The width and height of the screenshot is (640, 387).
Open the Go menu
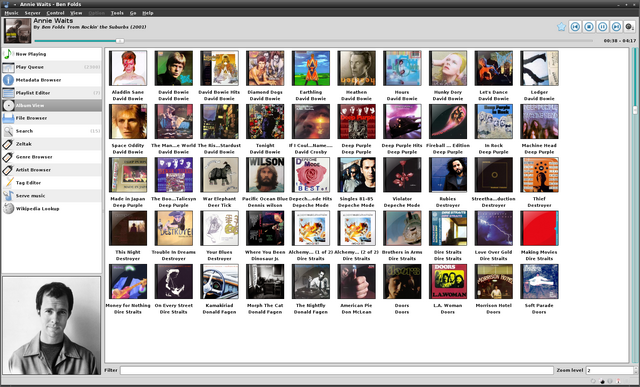click(133, 13)
